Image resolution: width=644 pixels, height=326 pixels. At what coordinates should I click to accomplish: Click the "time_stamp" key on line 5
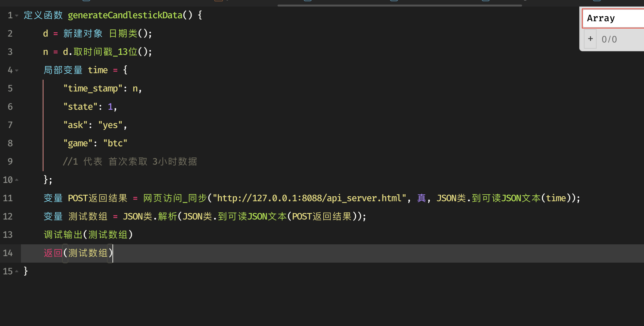click(x=93, y=89)
